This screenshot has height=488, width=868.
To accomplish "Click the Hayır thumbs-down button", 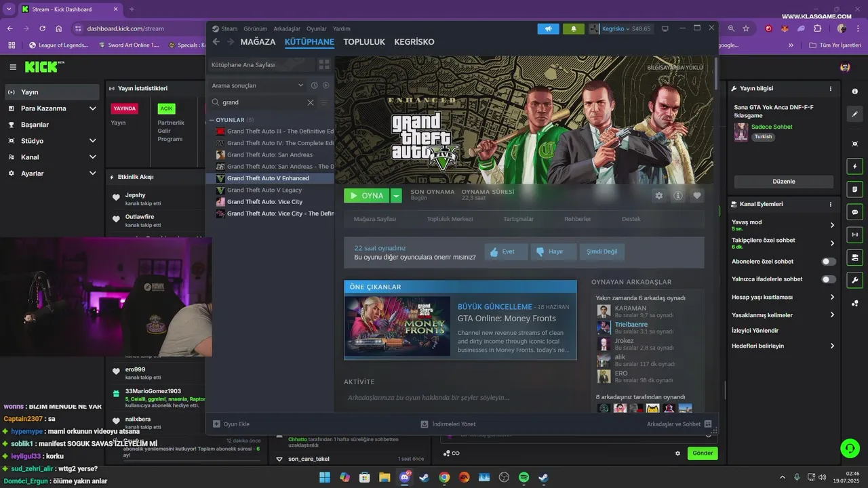I will [x=553, y=251].
